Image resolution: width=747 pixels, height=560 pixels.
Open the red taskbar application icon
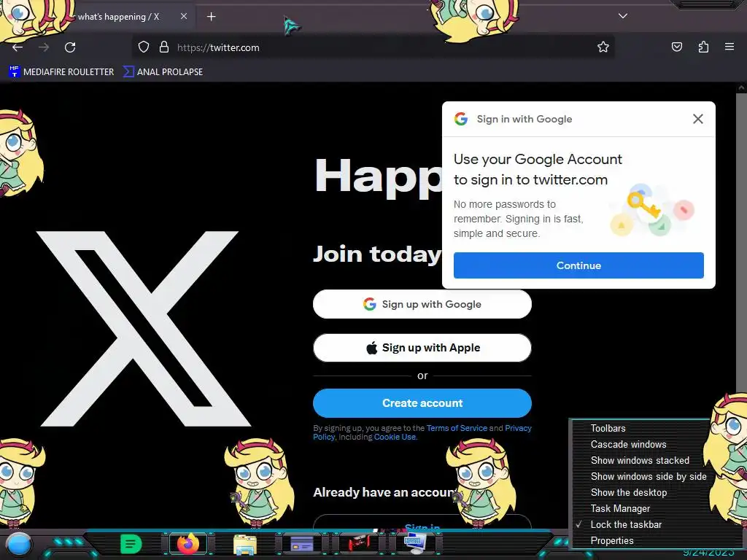(x=359, y=542)
